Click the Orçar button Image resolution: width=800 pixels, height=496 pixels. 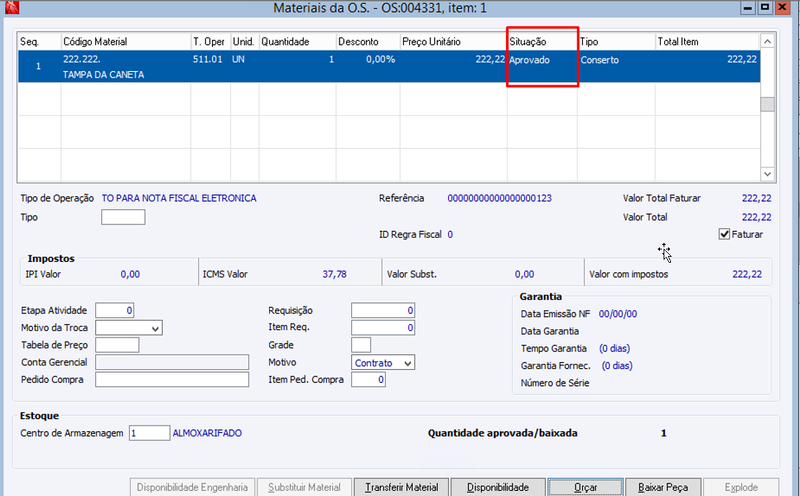[585, 487]
